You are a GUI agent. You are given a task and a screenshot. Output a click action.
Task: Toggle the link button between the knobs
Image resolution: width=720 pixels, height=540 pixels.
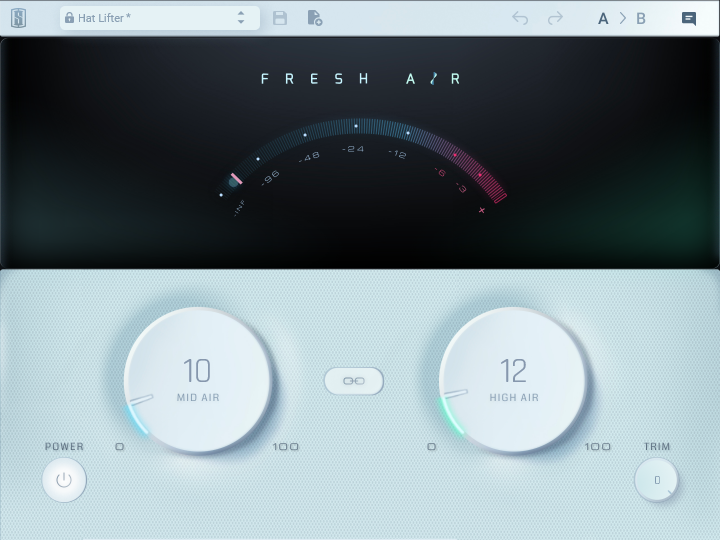[x=354, y=381]
